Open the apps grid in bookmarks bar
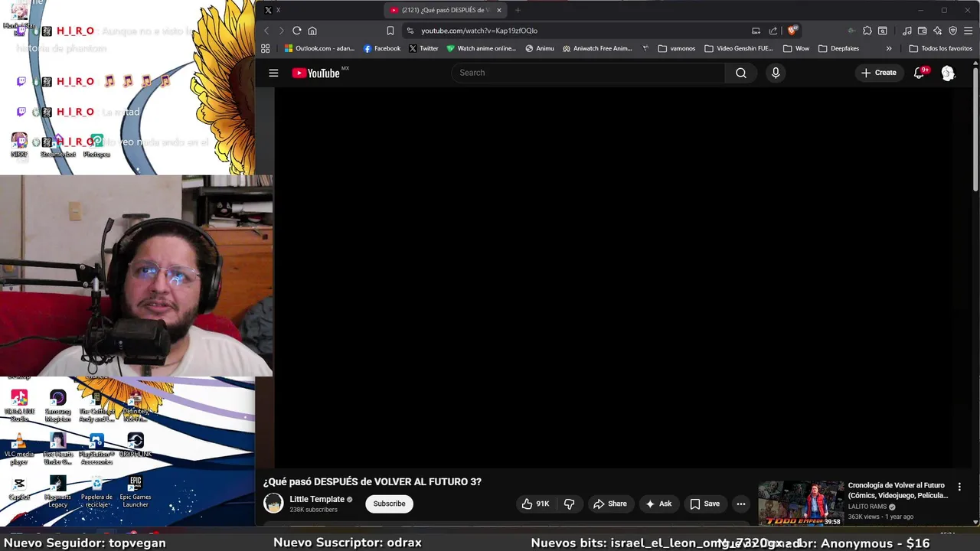The width and height of the screenshot is (980, 551). (265, 48)
